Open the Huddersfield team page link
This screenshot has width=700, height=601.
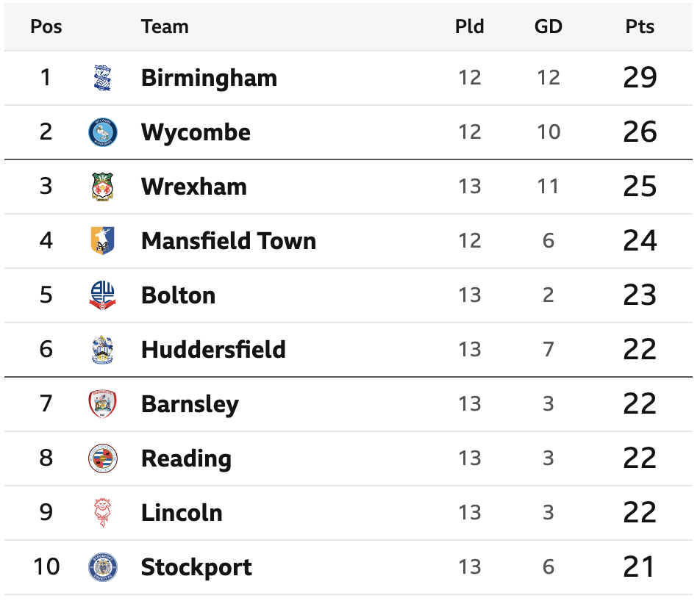pyautogui.click(x=213, y=349)
